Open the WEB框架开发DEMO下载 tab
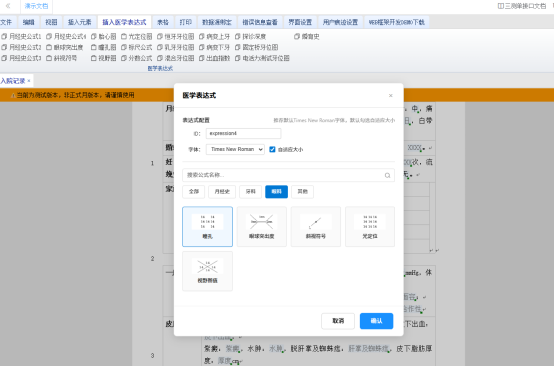The image size is (554, 366). 397,22
